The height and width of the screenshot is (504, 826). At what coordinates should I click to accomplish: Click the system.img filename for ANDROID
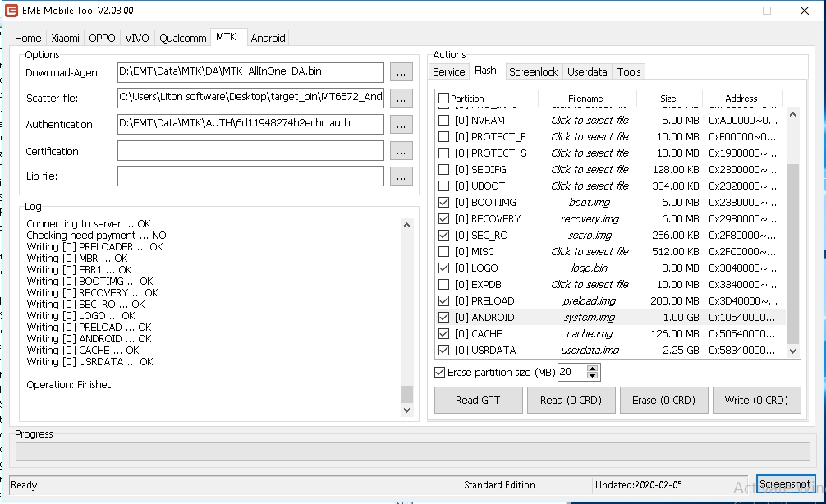click(x=589, y=318)
